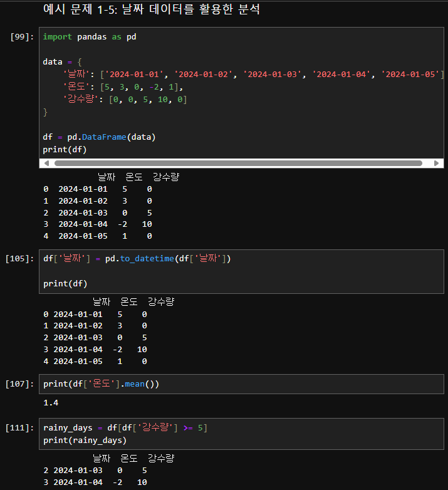Click the horizontal scrollbar thumb in cell 99
The height and width of the screenshot is (490, 448).
point(238,163)
